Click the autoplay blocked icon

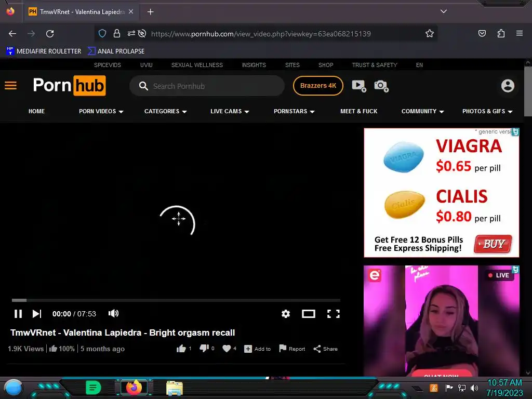coord(142,33)
